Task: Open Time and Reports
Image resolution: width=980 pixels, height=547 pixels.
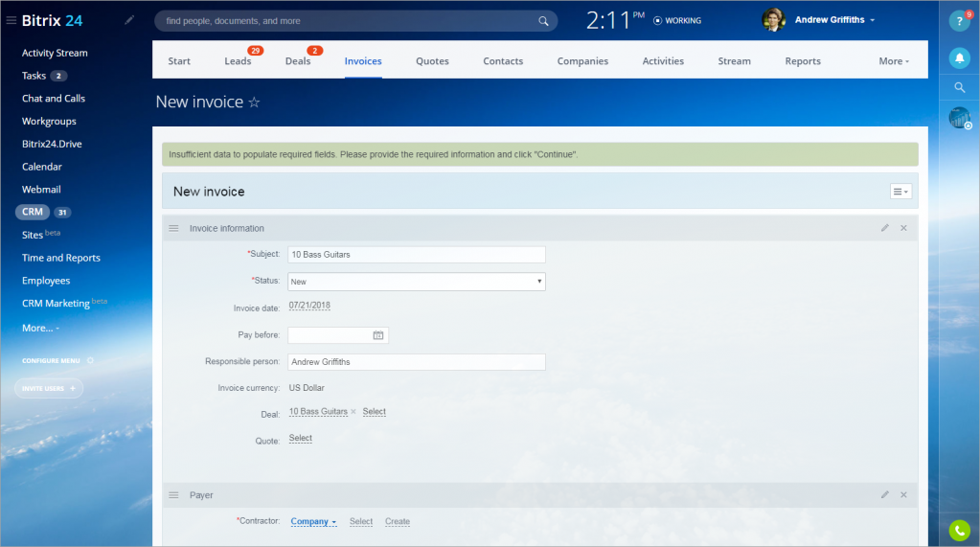Action: (61, 258)
